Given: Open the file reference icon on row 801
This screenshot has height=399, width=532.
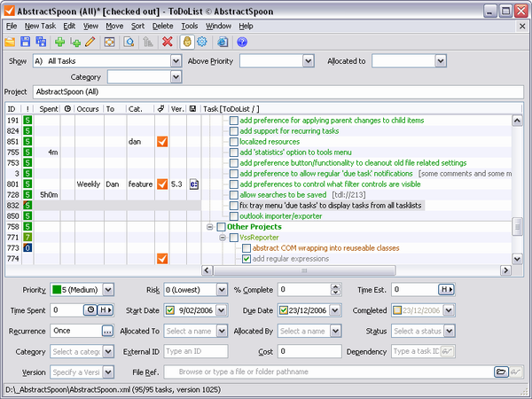Looking at the screenshot, I should [193, 184].
